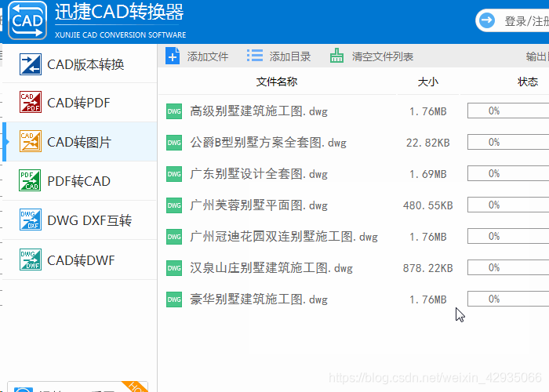Click progress bar for 豪华别墅建筑施工图.dwg

pyautogui.click(x=508, y=299)
